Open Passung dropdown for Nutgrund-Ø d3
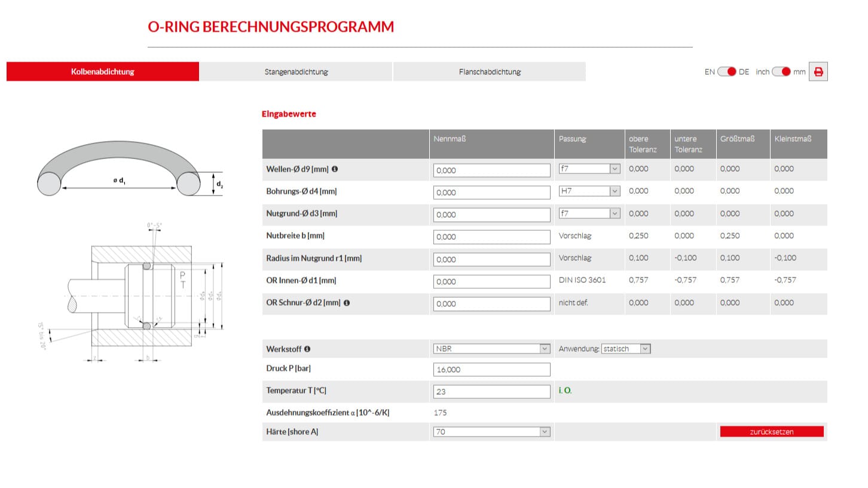 [x=589, y=213]
